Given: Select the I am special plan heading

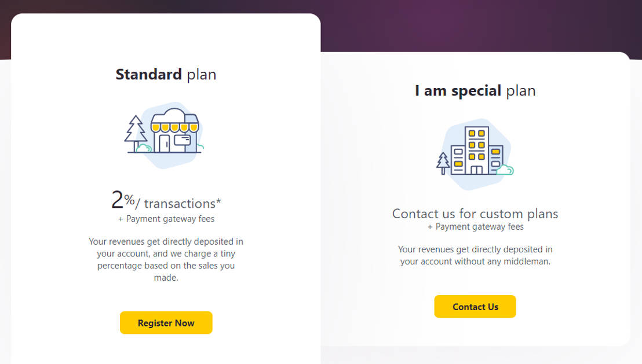Looking at the screenshot, I should point(475,91).
